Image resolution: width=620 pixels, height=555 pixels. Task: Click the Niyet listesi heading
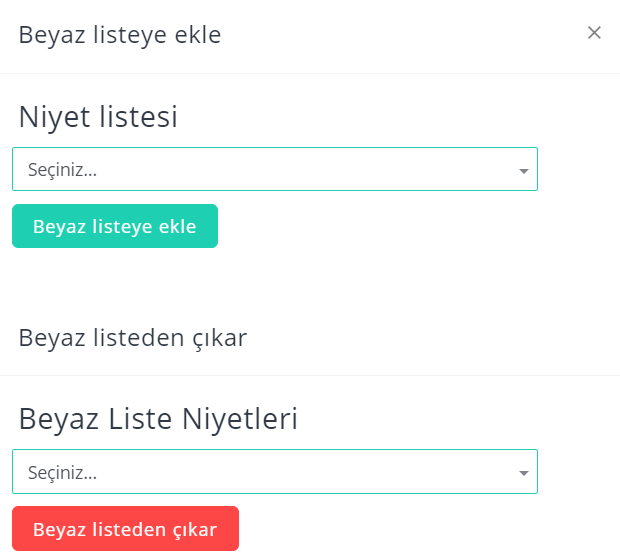pos(98,117)
